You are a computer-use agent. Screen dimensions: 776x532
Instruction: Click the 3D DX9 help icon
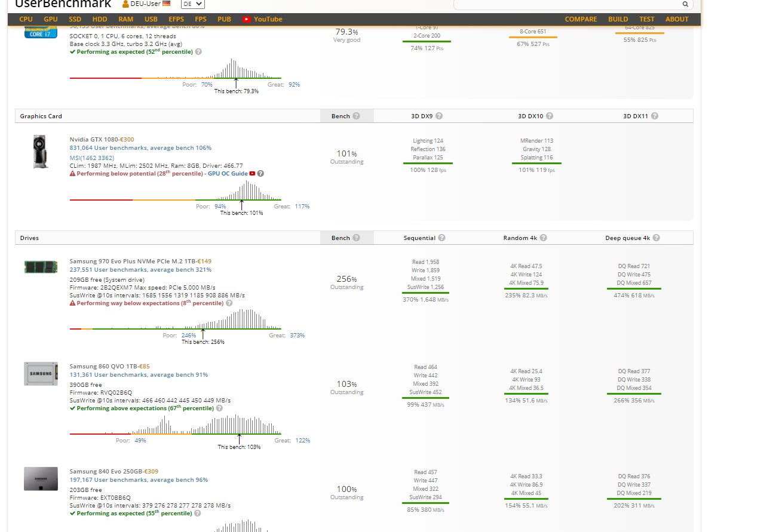[x=439, y=116]
